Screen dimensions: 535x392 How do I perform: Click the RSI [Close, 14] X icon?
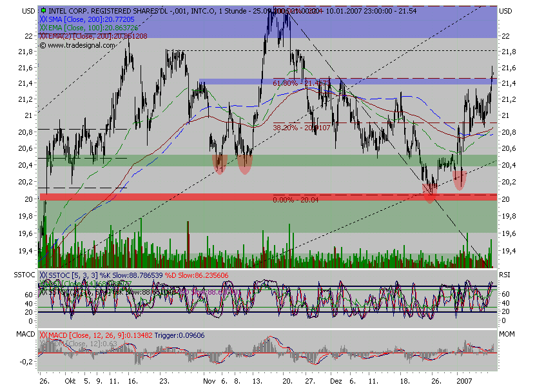[x=43, y=284]
